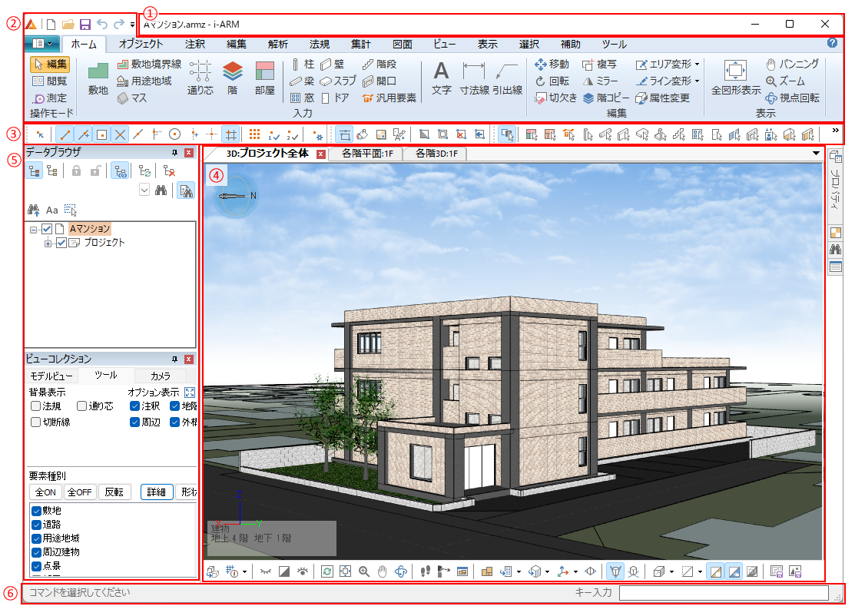Open the エリア変形 dropdown arrow

coord(696,65)
